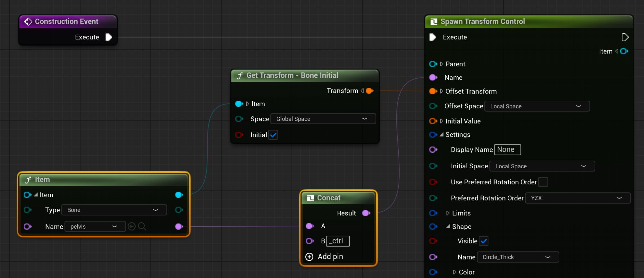Click the Display Name None input field
The height and width of the screenshot is (278, 644).
(508, 150)
